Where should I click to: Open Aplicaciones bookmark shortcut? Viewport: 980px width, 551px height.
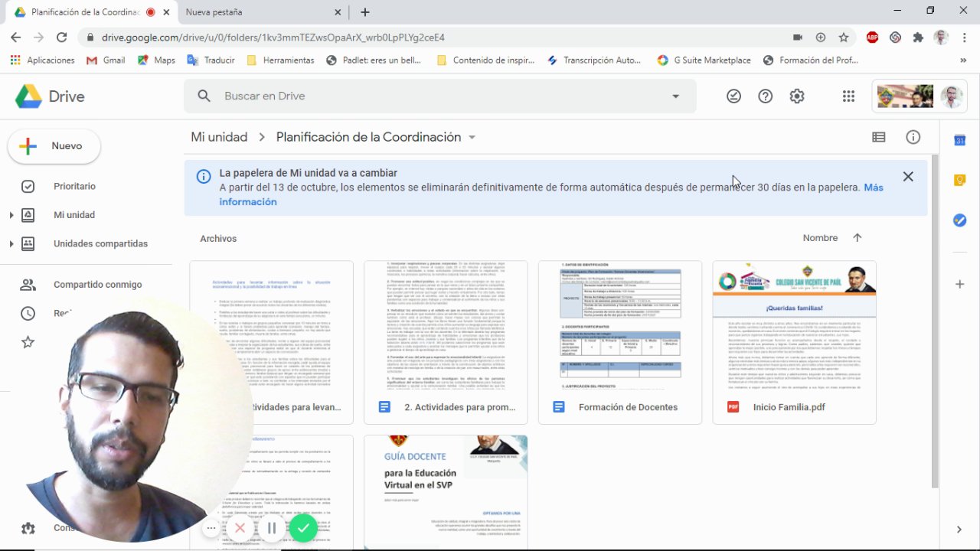[x=42, y=60]
